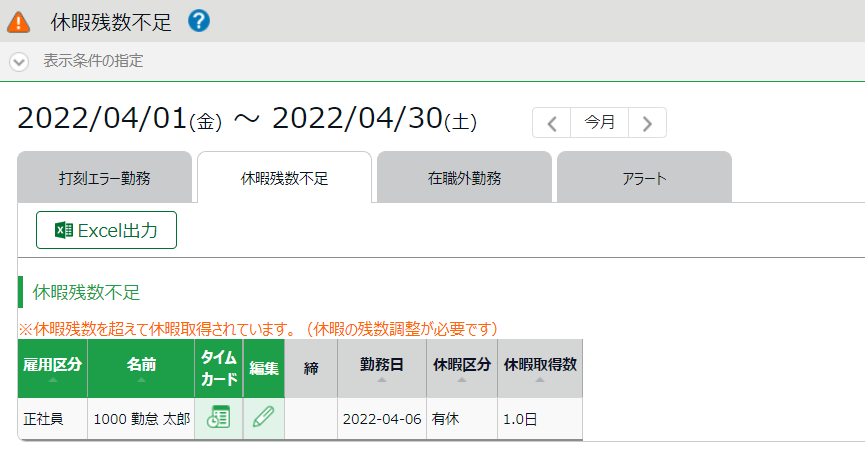Screen dimensions: 865x465
Task: Switch to 打刻エラー勤務 tab
Action: tap(105, 177)
